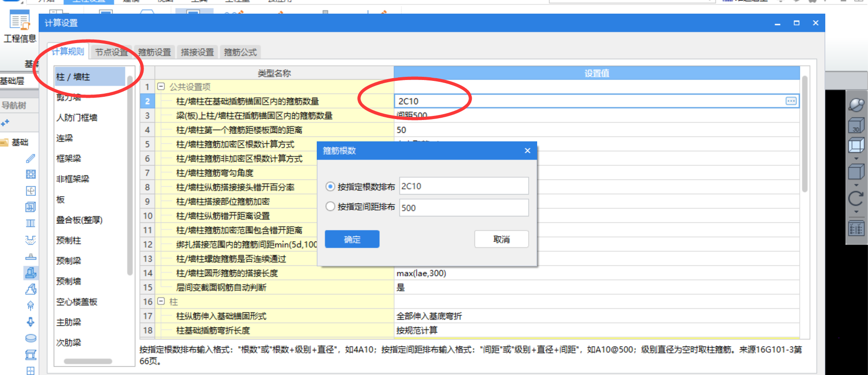The height and width of the screenshot is (375, 868).
Task: Select the 集水坑 pit icon in the sidebar
Action: [x=30, y=240]
